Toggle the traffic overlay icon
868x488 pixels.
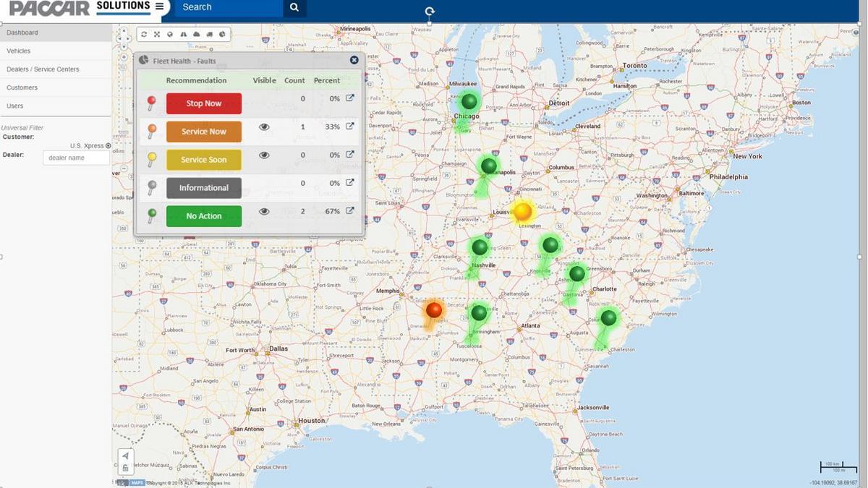click(183, 33)
